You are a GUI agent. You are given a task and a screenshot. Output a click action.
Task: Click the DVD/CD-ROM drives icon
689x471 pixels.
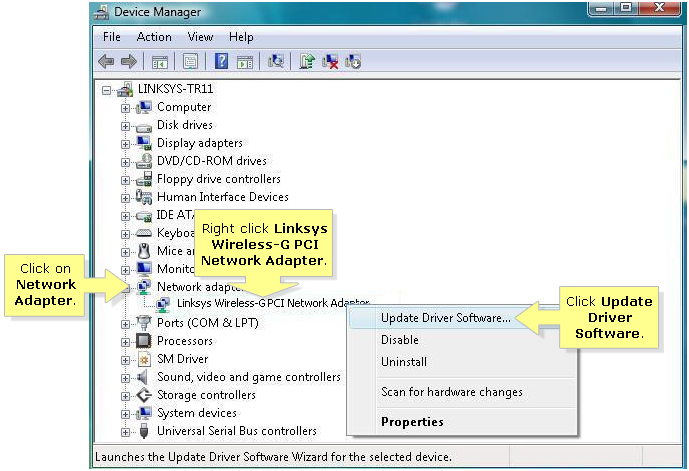(144, 161)
